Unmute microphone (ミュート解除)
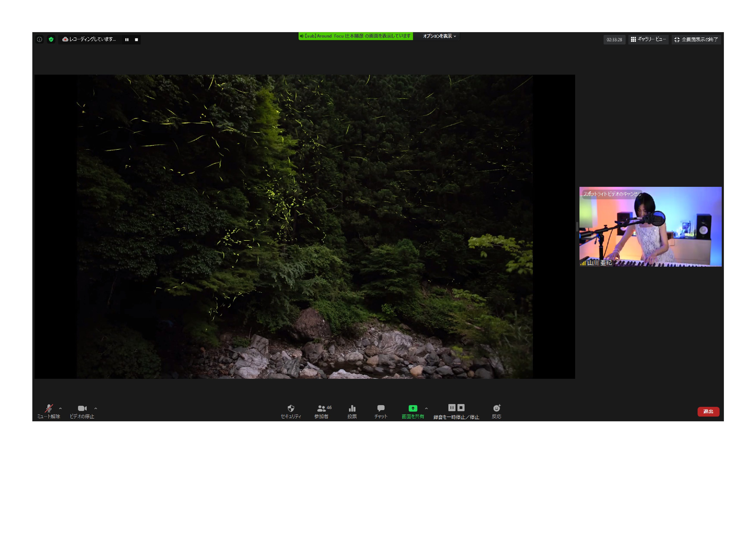This screenshot has height=535, width=756. pos(49,411)
